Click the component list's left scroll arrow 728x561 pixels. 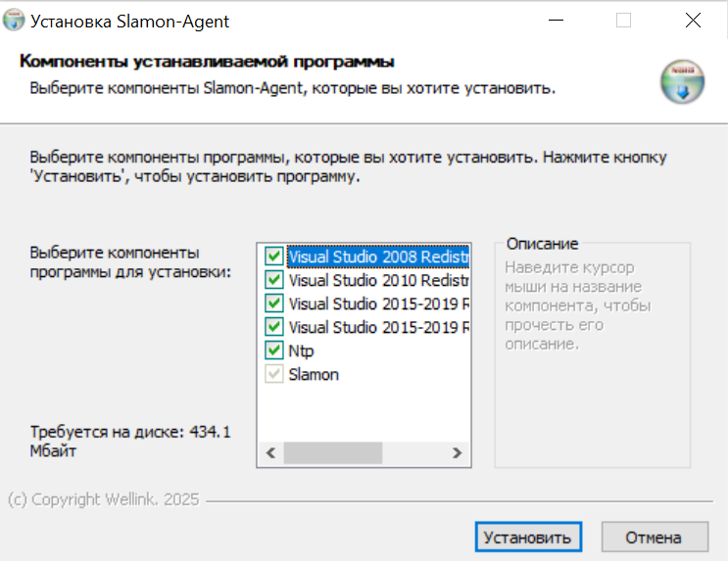270,454
